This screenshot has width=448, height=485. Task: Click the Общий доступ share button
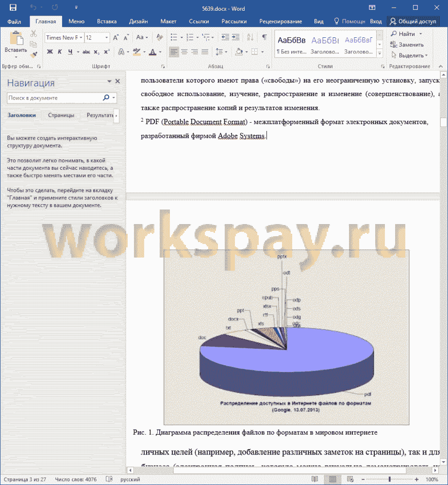point(413,21)
